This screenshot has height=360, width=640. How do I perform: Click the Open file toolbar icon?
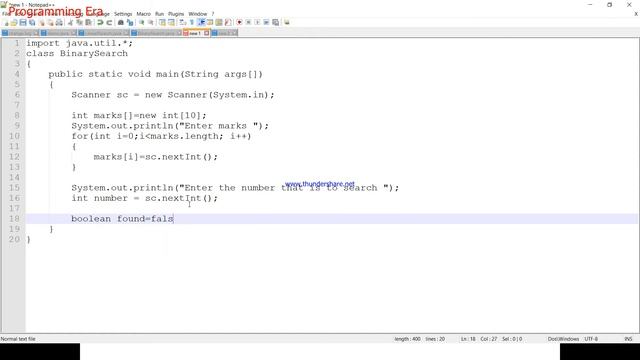pyautogui.click(x=14, y=22)
